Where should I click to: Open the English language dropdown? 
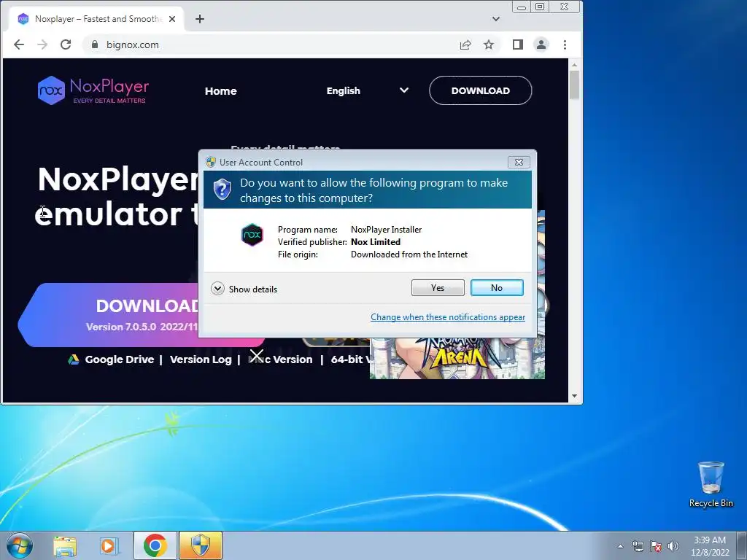[x=368, y=90]
